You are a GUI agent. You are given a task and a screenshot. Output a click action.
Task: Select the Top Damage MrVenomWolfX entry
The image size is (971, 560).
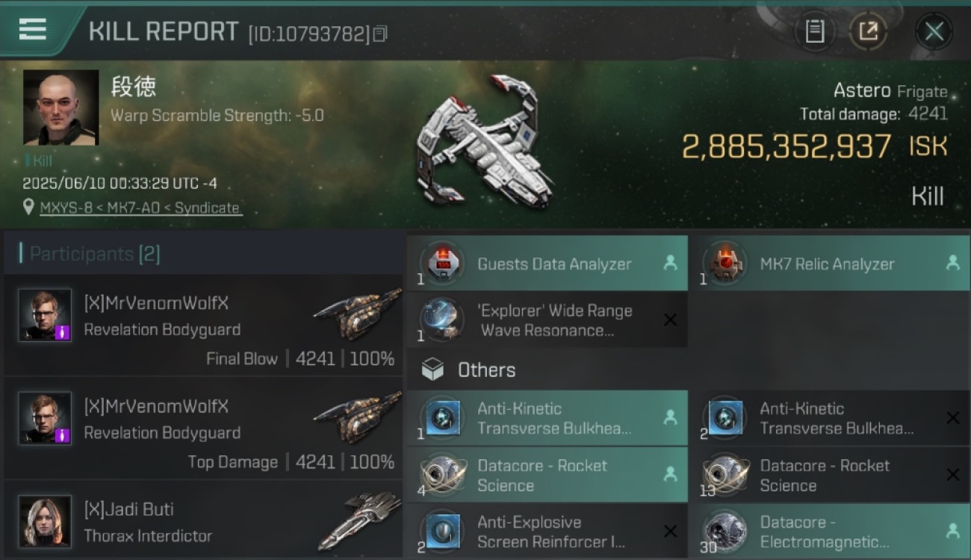click(x=203, y=429)
